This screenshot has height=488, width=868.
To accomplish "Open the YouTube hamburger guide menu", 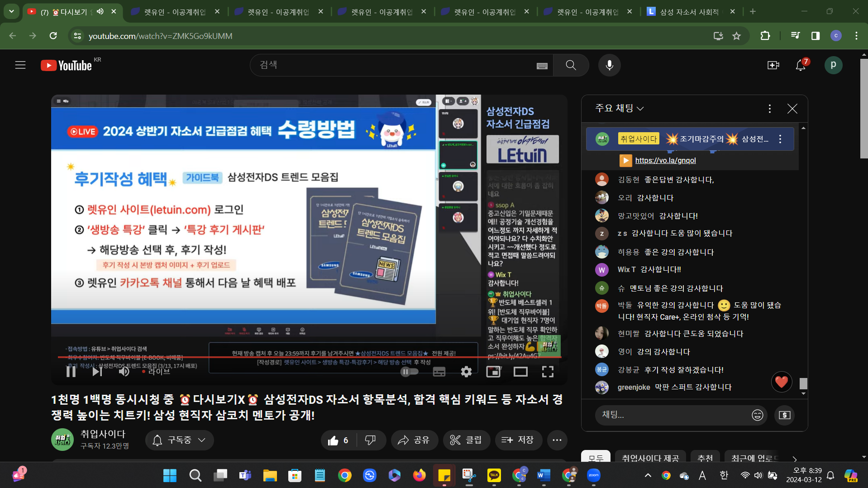I will click(20, 65).
